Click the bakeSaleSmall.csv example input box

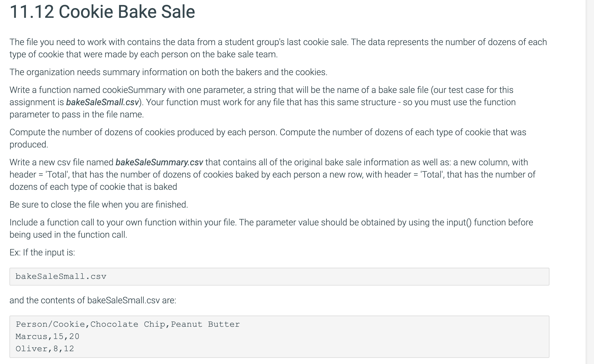click(279, 276)
